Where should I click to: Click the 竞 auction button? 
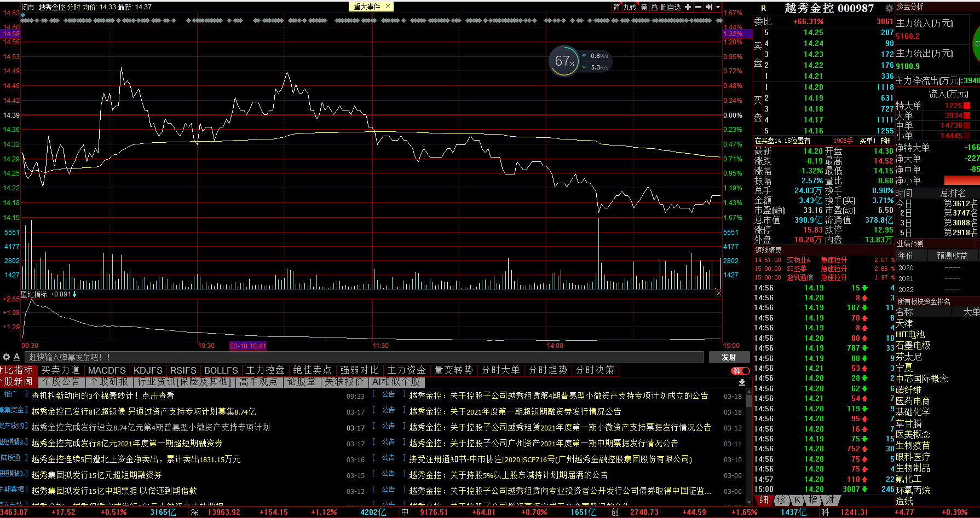point(644,7)
